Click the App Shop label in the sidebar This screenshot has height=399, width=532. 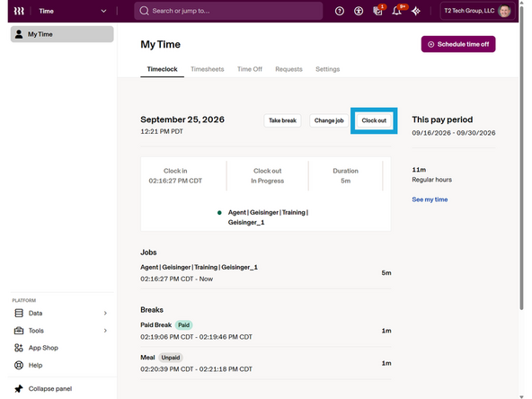click(43, 348)
